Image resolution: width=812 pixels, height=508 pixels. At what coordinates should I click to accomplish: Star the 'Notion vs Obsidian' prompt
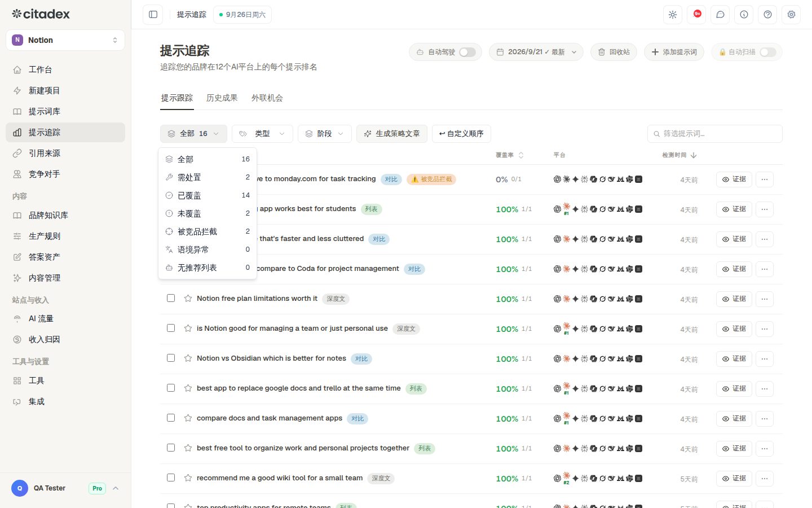click(x=188, y=358)
